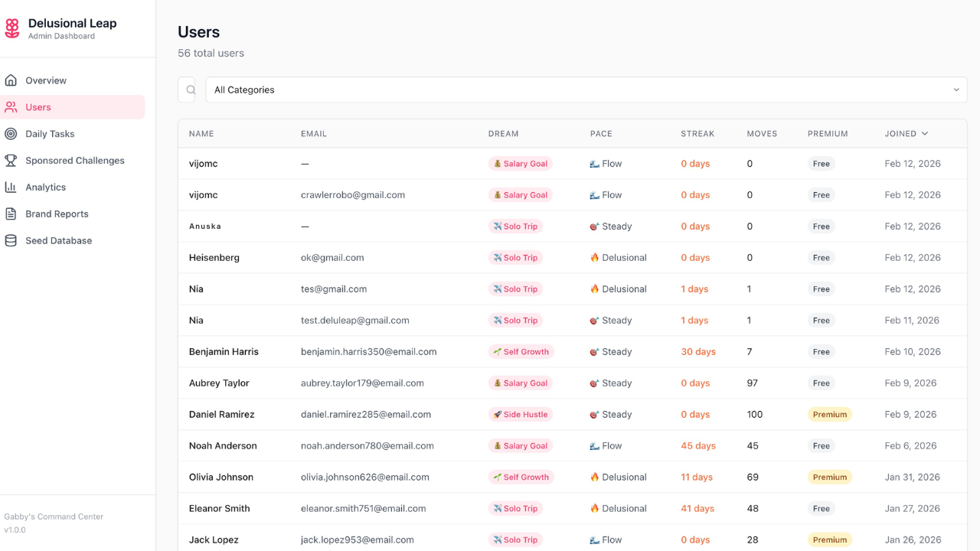980x551 pixels.
Task: Click the Sponsored Challenges trophy icon
Action: point(11,161)
